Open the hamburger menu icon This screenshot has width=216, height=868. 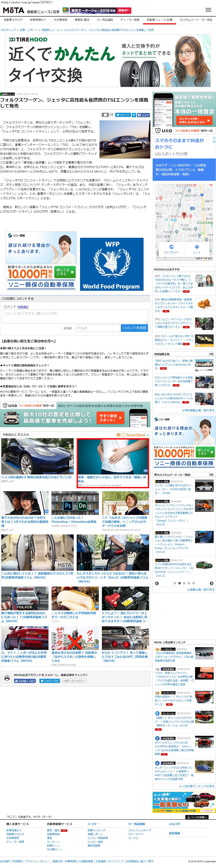(208, 10)
